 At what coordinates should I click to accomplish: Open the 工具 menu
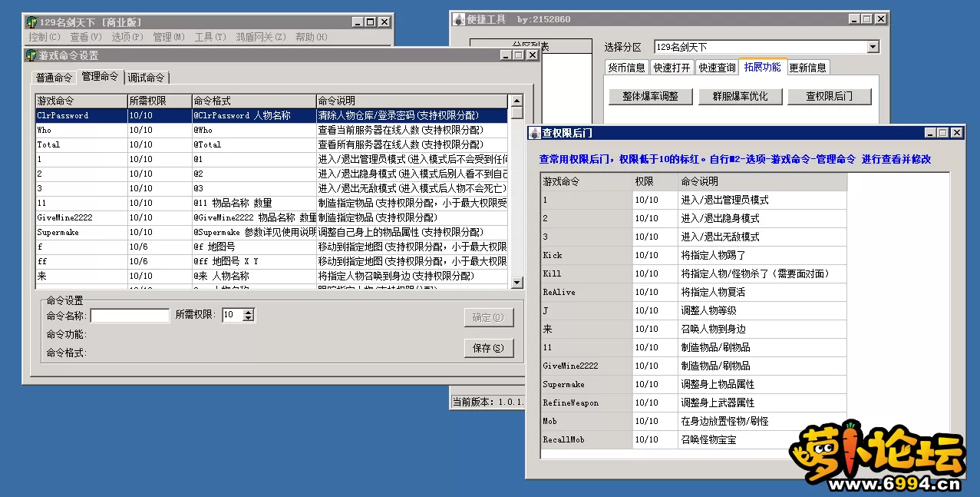click(210, 37)
